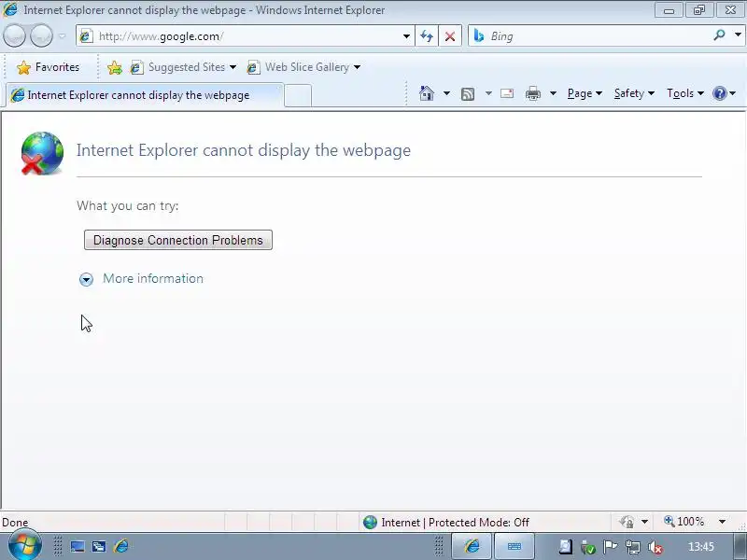The height and width of the screenshot is (560, 747).
Task: Click the Home page icon
Action: (x=427, y=93)
